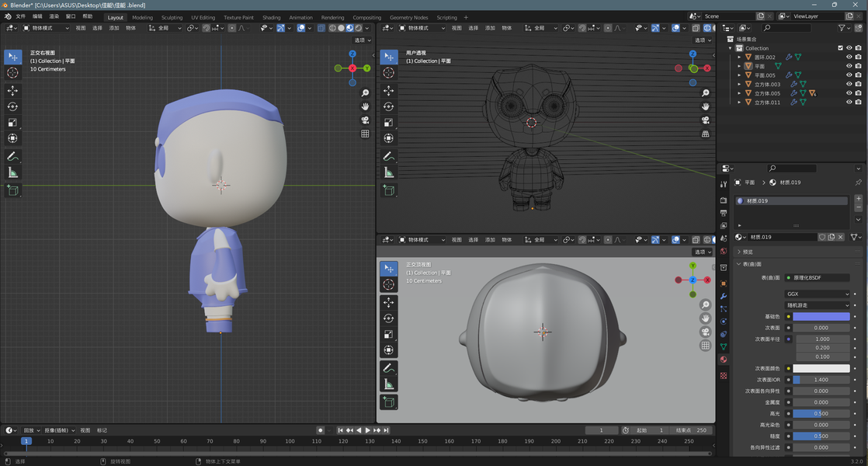Viewport: 868px width, 466px height.
Task: Hide 平面.005 with its eye icon
Action: click(849, 75)
